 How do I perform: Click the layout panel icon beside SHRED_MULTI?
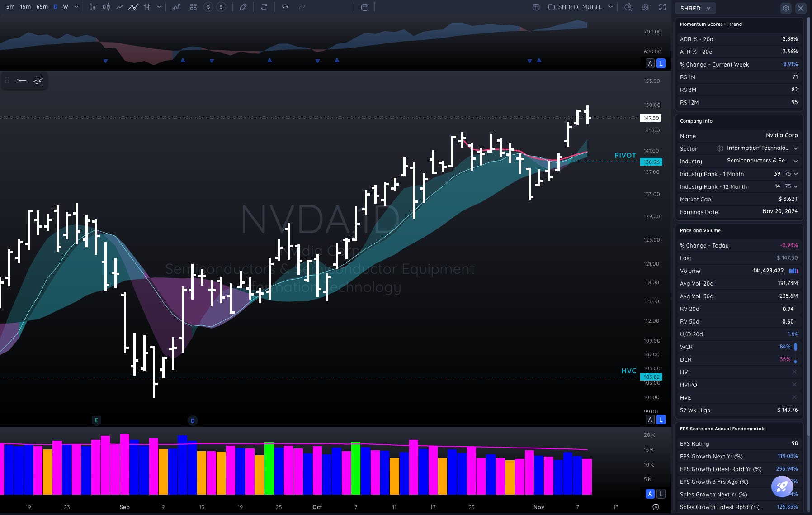tap(536, 7)
